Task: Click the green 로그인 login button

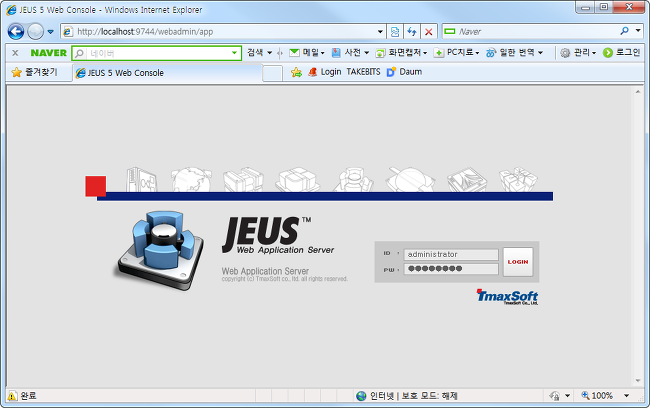Action: [x=621, y=53]
